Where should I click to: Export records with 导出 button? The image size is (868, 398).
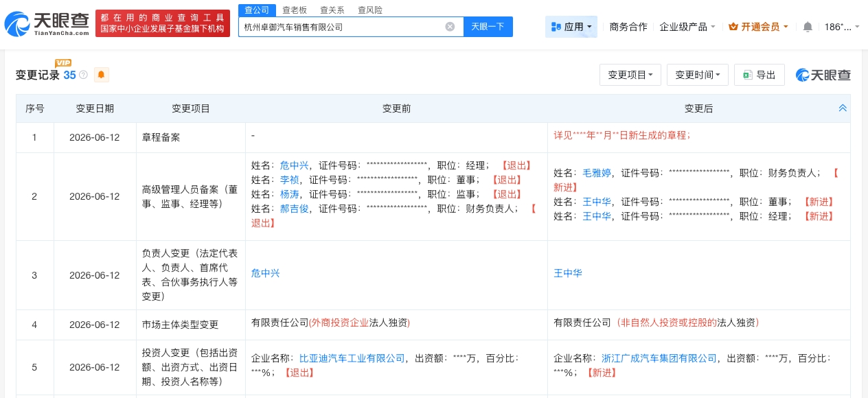759,75
